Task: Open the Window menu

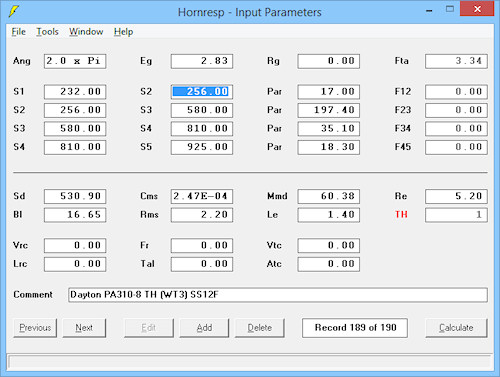Action: coord(86,32)
